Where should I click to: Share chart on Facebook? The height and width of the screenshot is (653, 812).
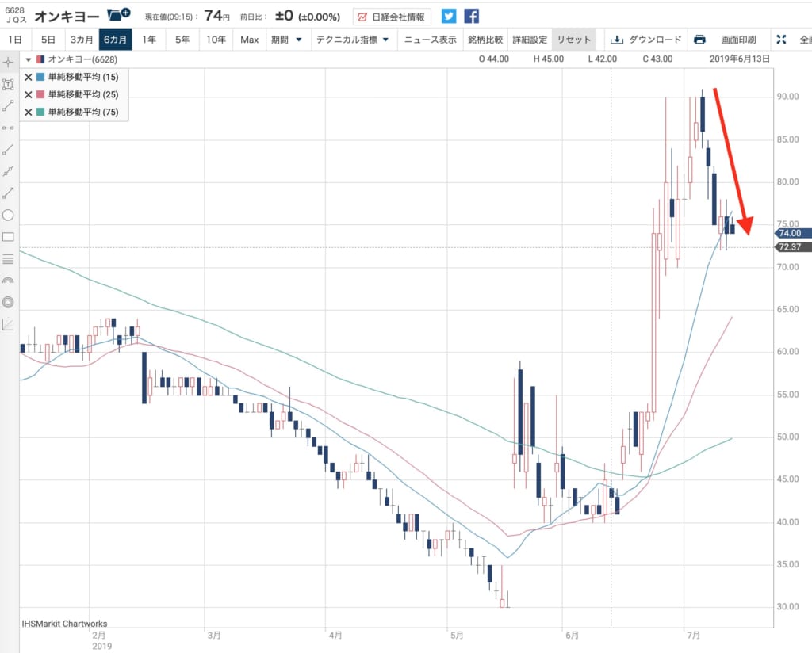pyautogui.click(x=472, y=17)
